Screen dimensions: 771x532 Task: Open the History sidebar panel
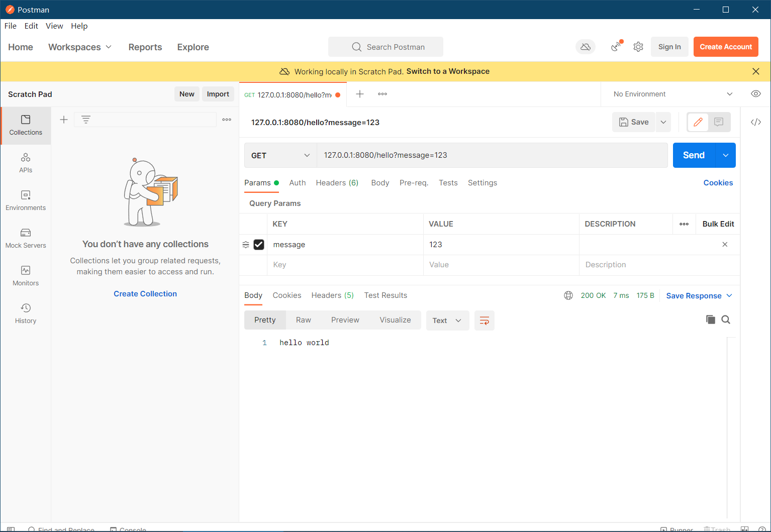pos(26,314)
